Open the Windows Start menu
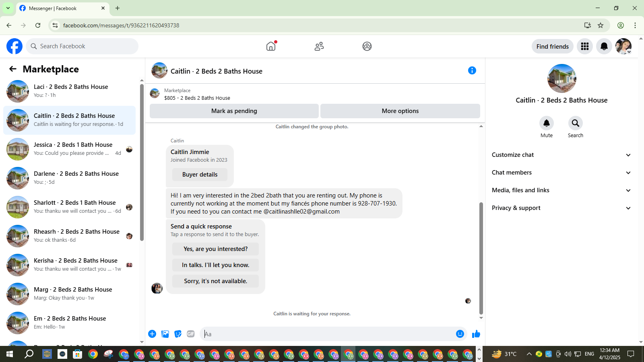This screenshot has width=644, height=362. 10,354
